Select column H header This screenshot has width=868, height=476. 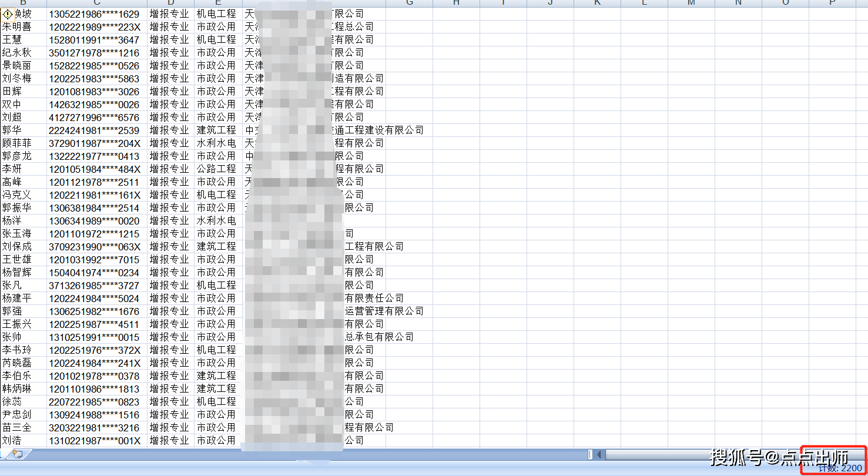456,3
